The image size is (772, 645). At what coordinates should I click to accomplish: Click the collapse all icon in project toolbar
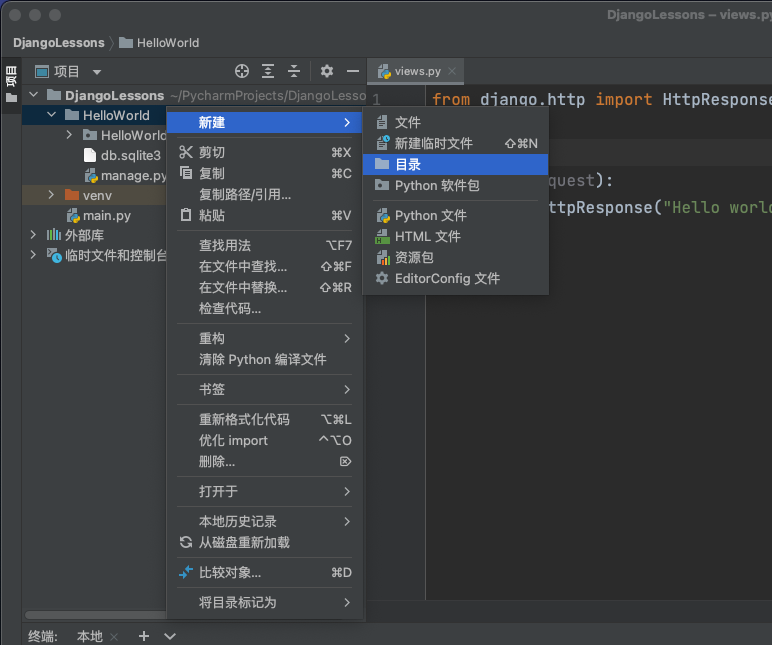[x=294, y=71]
